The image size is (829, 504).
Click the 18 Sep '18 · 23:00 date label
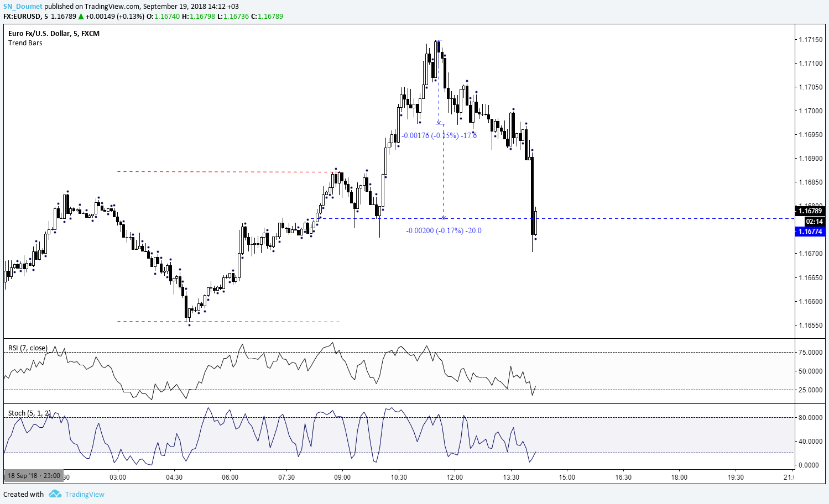click(x=33, y=476)
